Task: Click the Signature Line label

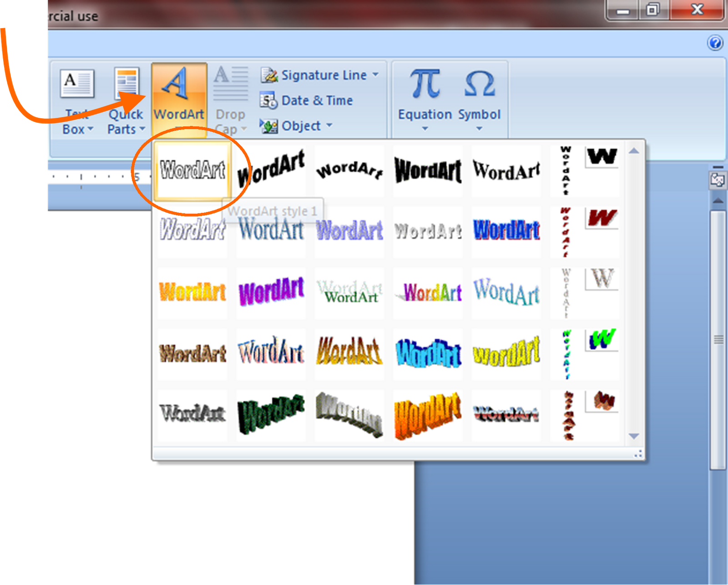Action: click(324, 75)
